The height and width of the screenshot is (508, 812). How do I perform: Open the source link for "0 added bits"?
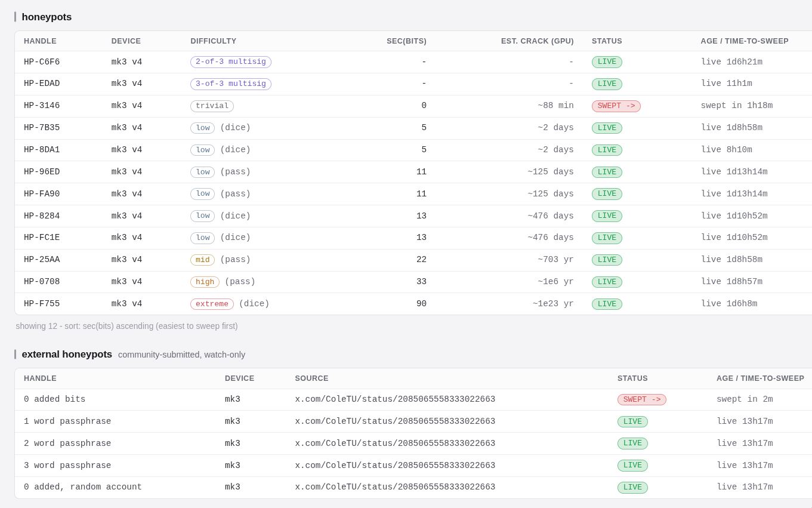(x=395, y=399)
